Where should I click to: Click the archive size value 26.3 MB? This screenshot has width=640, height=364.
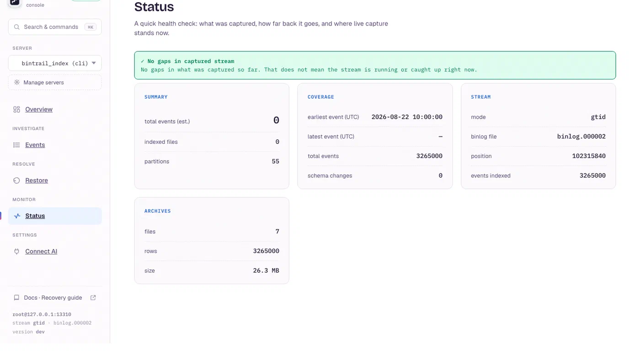(266, 271)
